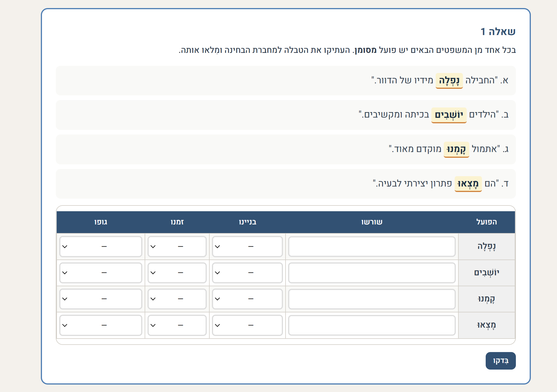557x392 pixels.
Task: Click table cell נָפְלָה in verb column
Action: click(487, 247)
